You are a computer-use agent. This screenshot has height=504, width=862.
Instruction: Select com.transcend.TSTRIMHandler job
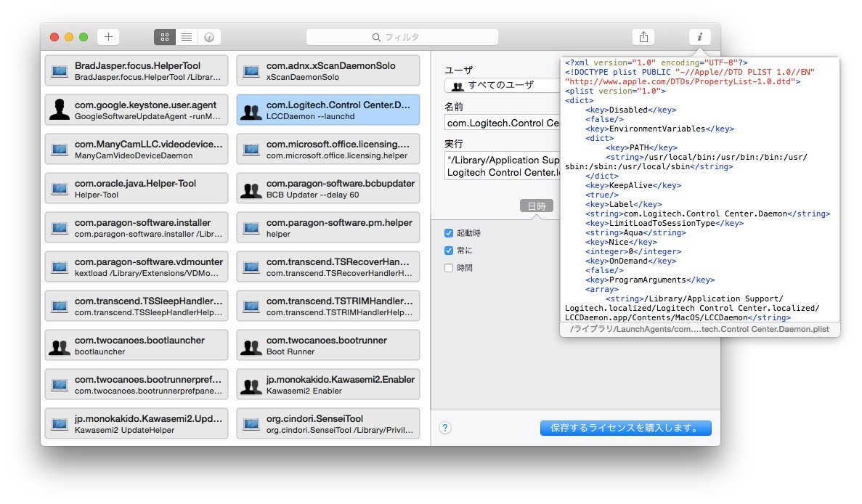pyautogui.click(x=328, y=306)
